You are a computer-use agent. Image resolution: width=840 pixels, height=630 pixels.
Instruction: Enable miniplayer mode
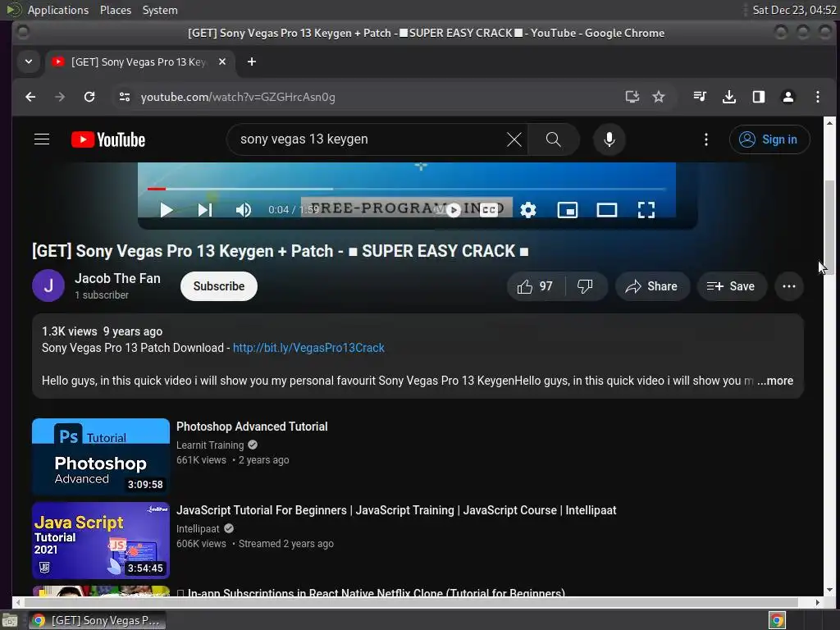coord(568,210)
